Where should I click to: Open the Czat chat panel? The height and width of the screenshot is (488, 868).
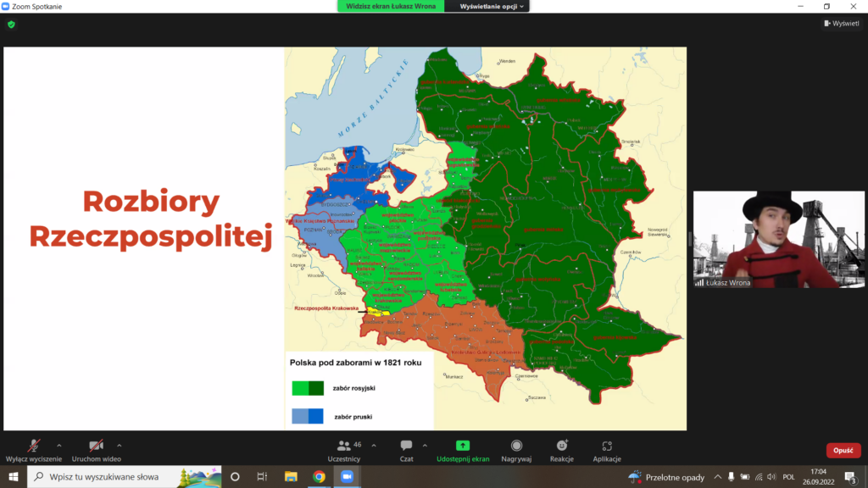406,449
